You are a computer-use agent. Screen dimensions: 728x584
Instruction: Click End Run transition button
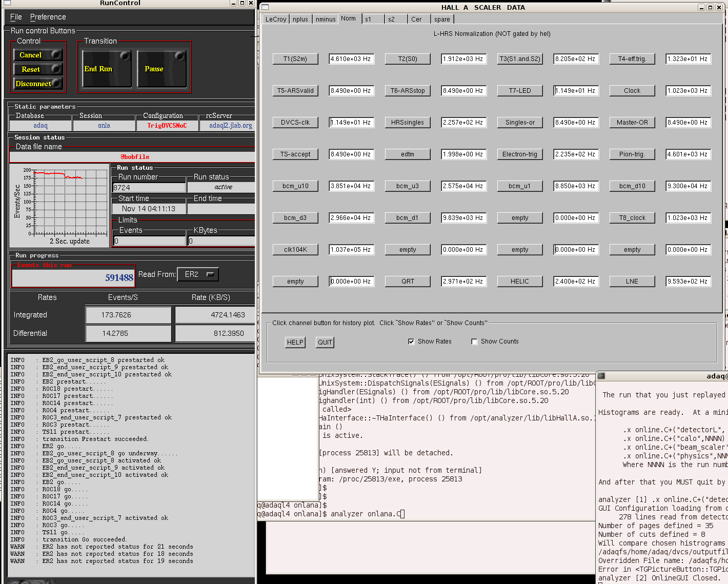107,69
